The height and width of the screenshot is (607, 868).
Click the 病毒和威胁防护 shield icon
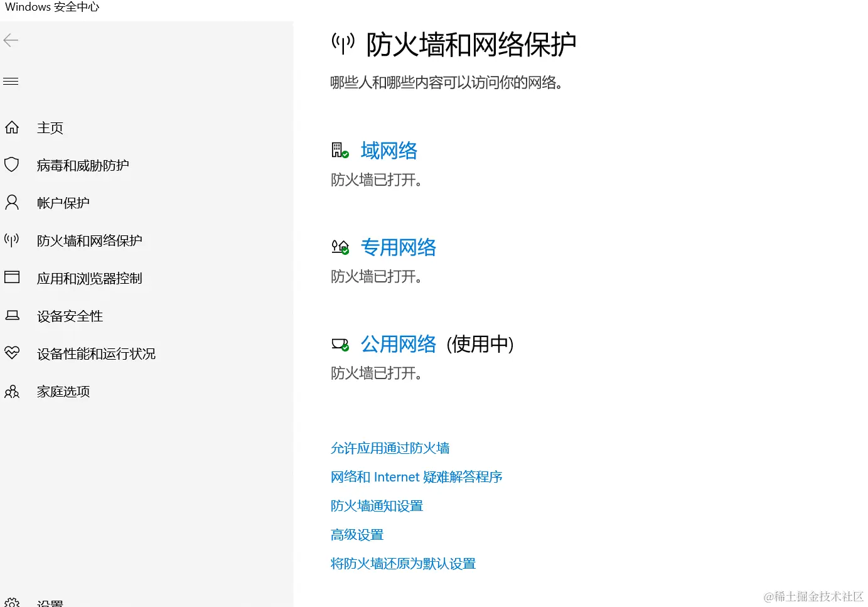click(x=12, y=164)
